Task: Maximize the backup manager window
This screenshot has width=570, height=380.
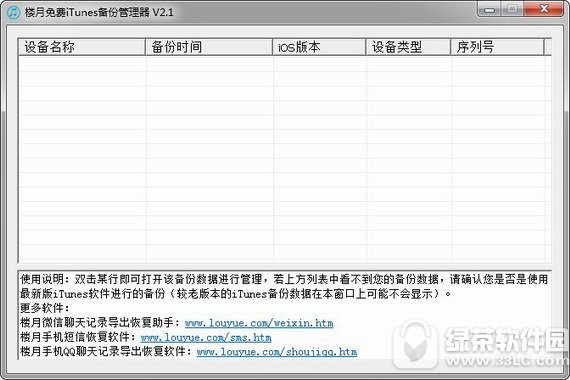Action: coord(513,9)
